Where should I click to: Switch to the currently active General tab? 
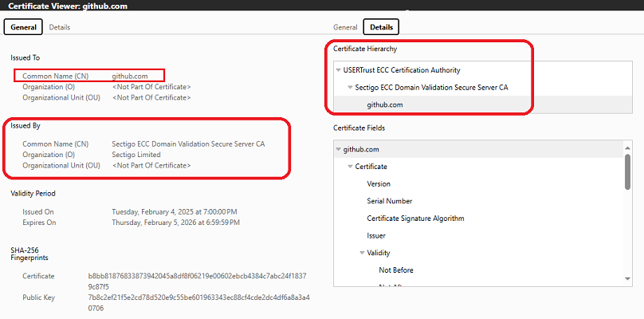coord(23,27)
